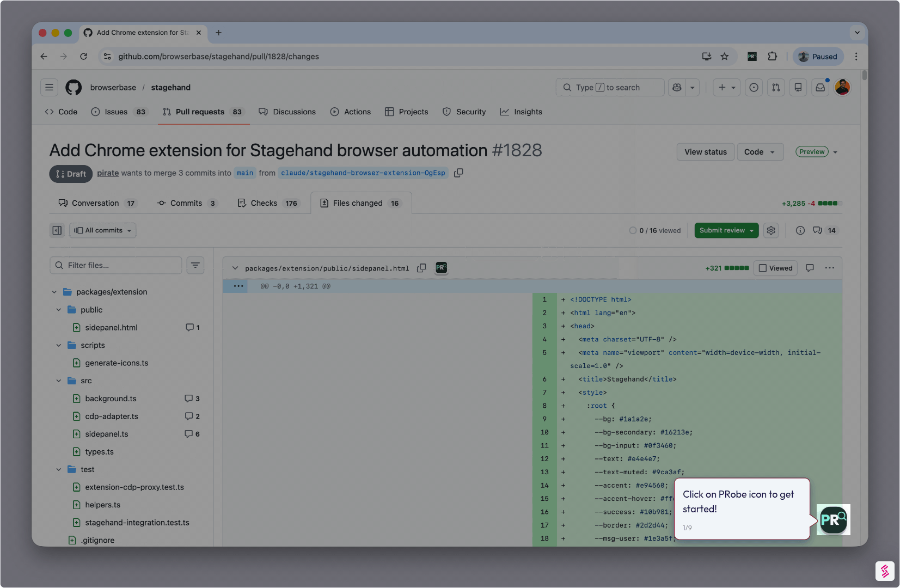Screen dimensions: 900x588
Task: Select cdp-adapter.ts in the file tree
Action: (112, 416)
